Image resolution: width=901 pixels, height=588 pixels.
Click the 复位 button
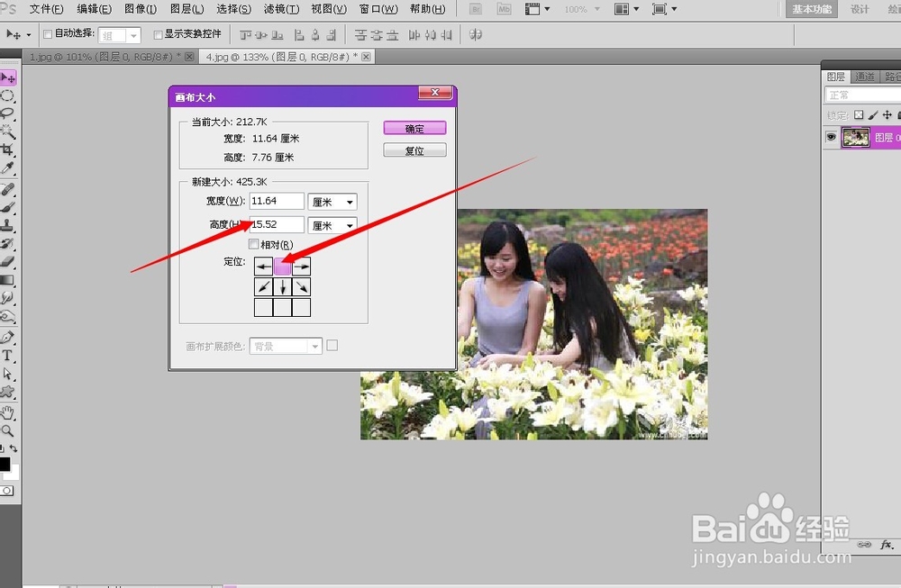[414, 150]
